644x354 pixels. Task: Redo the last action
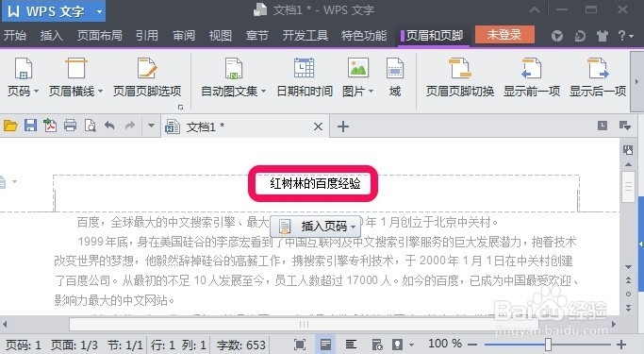(x=130, y=126)
